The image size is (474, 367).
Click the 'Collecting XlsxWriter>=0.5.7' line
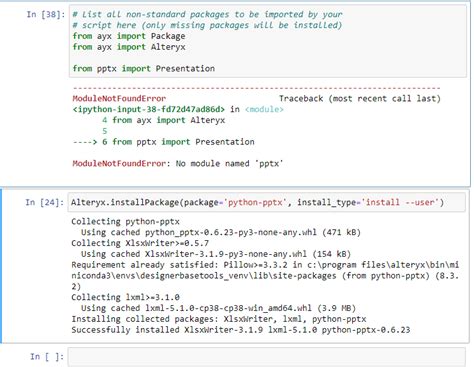140,243
